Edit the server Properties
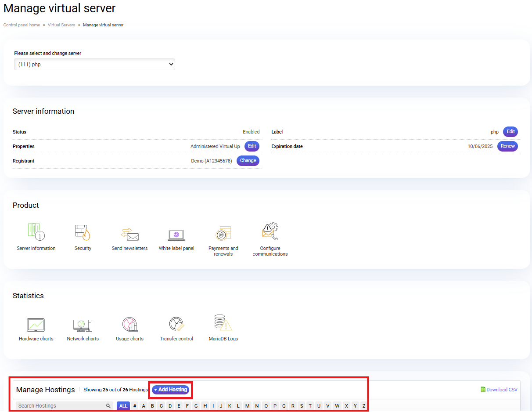The height and width of the screenshot is (412, 532). click(252, 146)
